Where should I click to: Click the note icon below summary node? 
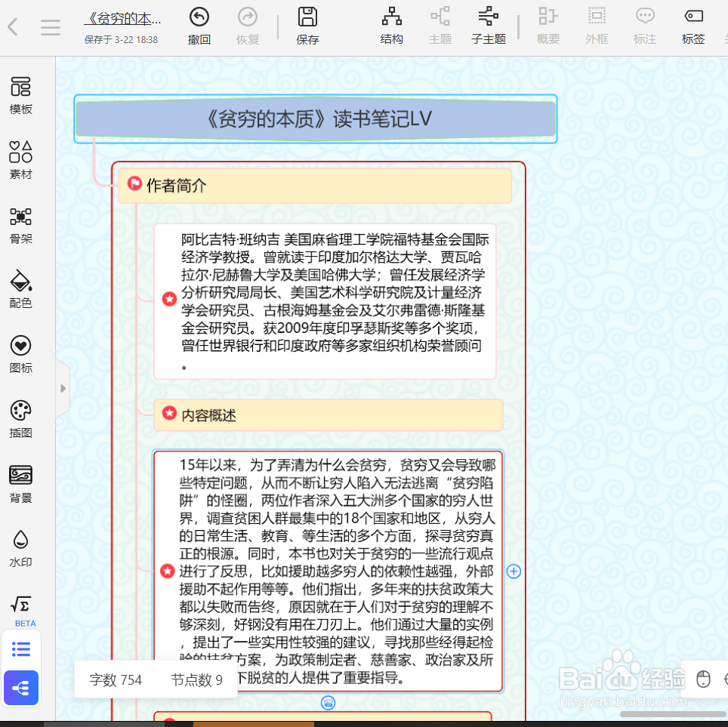click(329, 703)
